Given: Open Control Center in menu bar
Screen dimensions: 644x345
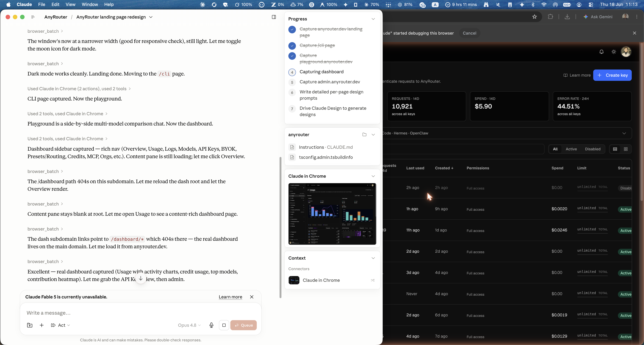Looking at the screenshot, I should click(x=591, y=5).
